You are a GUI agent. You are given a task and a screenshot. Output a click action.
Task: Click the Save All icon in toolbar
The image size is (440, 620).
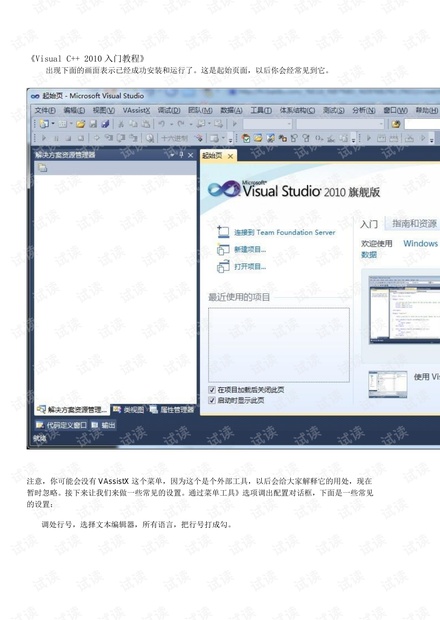click(x=105, y=124)
